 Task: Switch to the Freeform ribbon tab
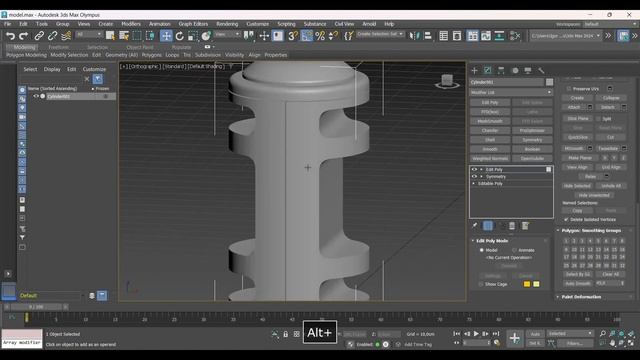[58, 47]
